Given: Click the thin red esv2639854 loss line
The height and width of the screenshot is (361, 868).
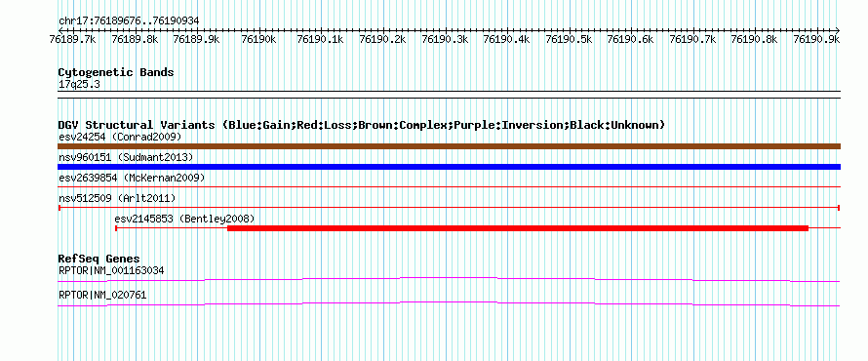Looking at the screenshot, I should coord(449,186).
